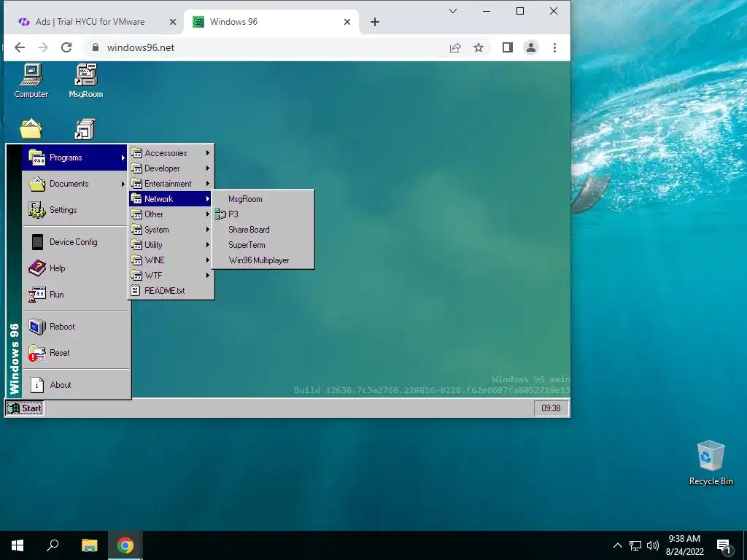Open the Chrome profile avatar

(x=531, y=47)
